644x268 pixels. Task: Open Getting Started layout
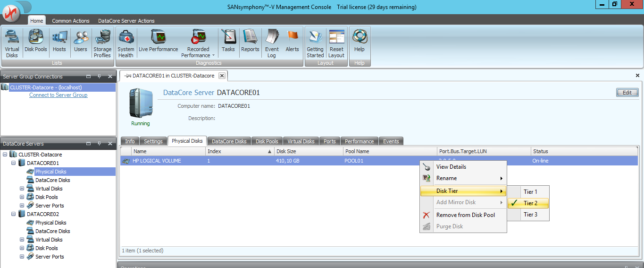click(315, 43)
